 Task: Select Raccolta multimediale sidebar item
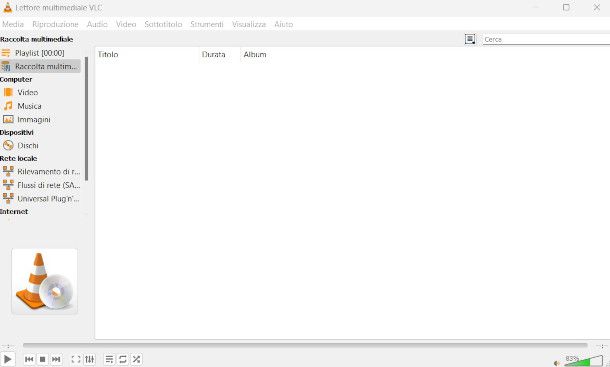pos(40,67)
